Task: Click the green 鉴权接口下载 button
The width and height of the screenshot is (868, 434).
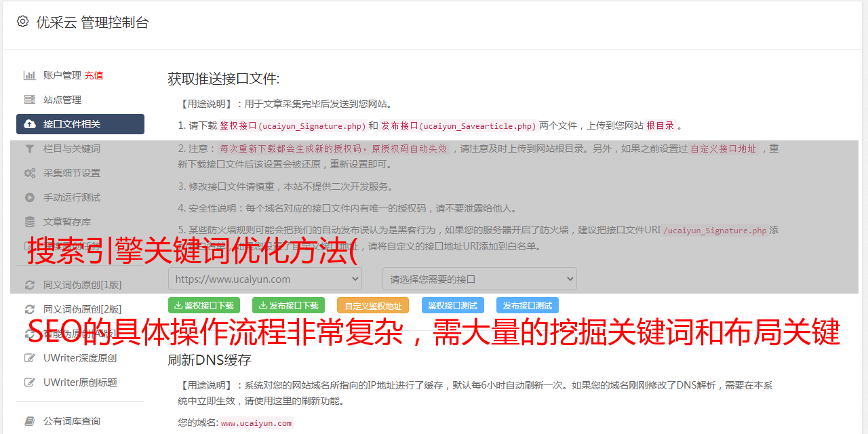Action: 204,305
